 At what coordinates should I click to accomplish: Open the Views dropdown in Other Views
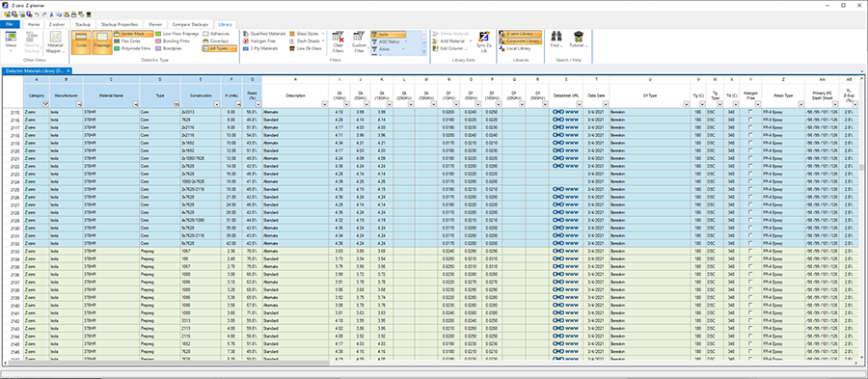(x=12, y=42)
